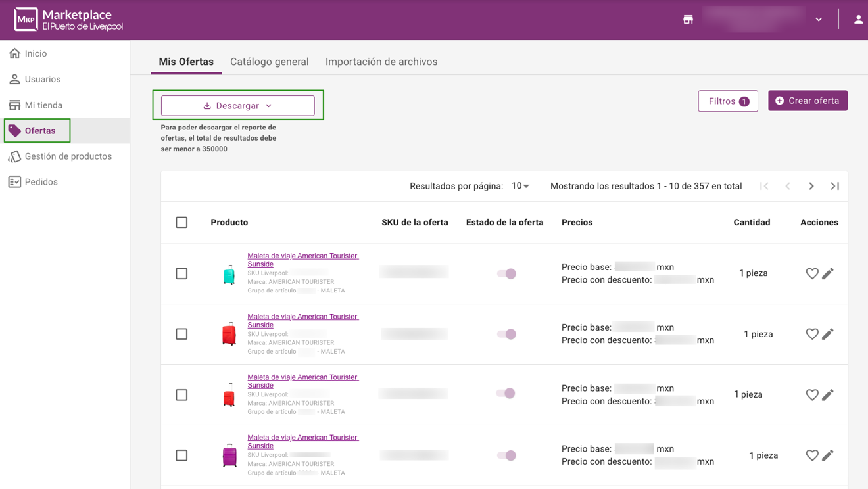Click the Usuarios person icon in the sidebar
Screen dimensions: 868x489
coord(14,79)
